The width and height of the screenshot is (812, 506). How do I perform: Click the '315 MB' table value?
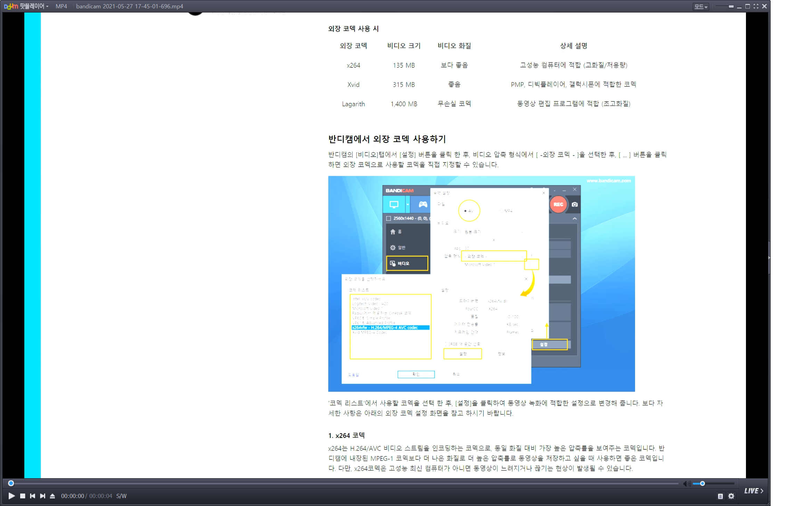pos(404,84)
